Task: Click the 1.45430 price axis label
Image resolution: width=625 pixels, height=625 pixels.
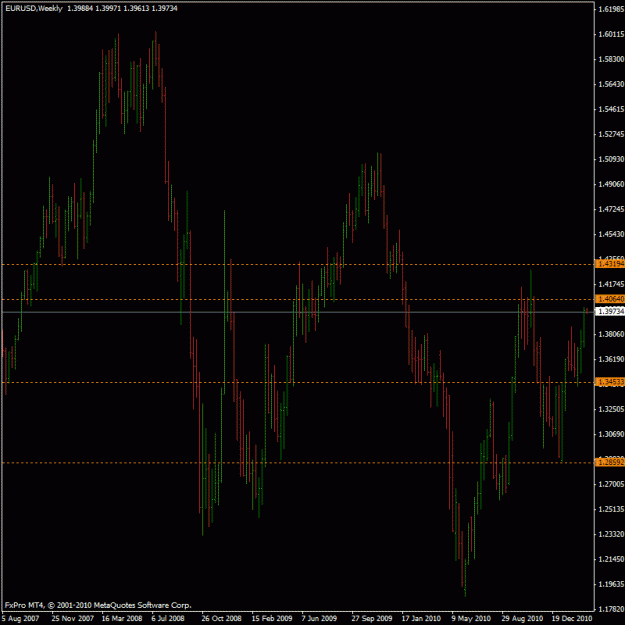Action: (611, 234)
